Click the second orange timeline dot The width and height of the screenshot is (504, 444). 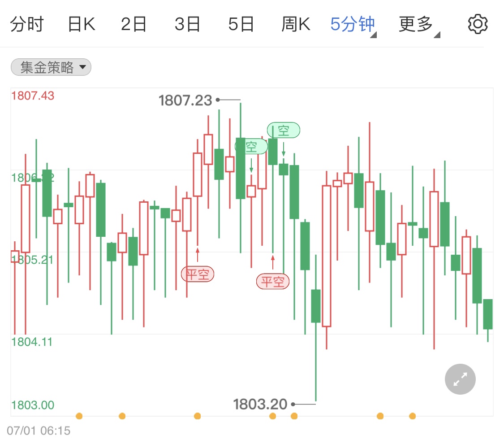122,416
